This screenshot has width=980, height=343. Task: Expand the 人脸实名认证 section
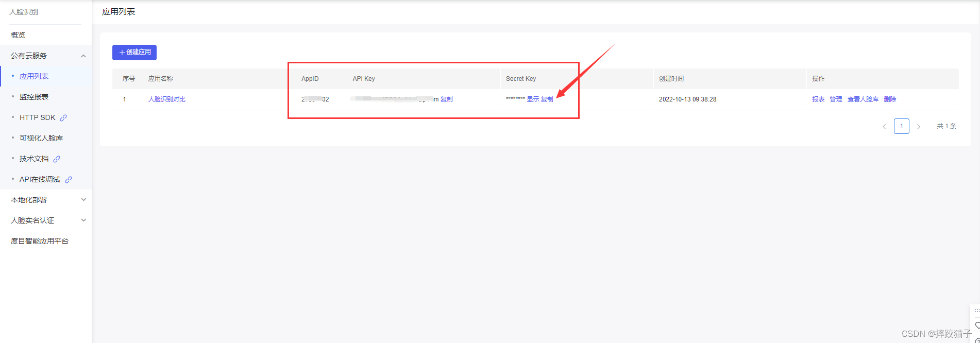83,220
